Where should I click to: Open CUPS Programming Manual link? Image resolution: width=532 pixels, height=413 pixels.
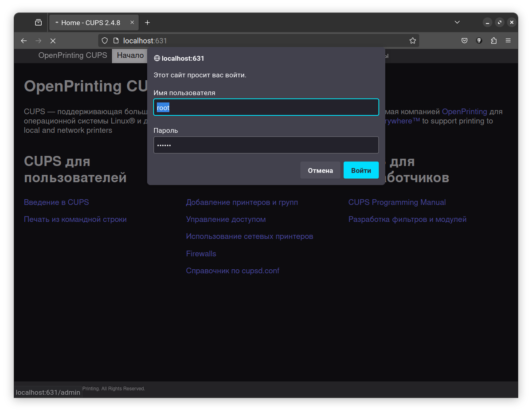click(397, 202)
